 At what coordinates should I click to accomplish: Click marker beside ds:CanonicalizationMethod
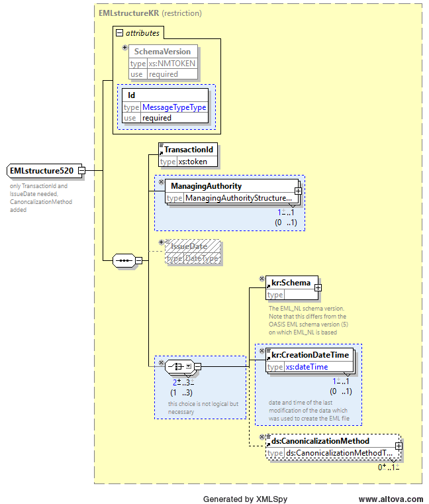click(x=262, y=436)
